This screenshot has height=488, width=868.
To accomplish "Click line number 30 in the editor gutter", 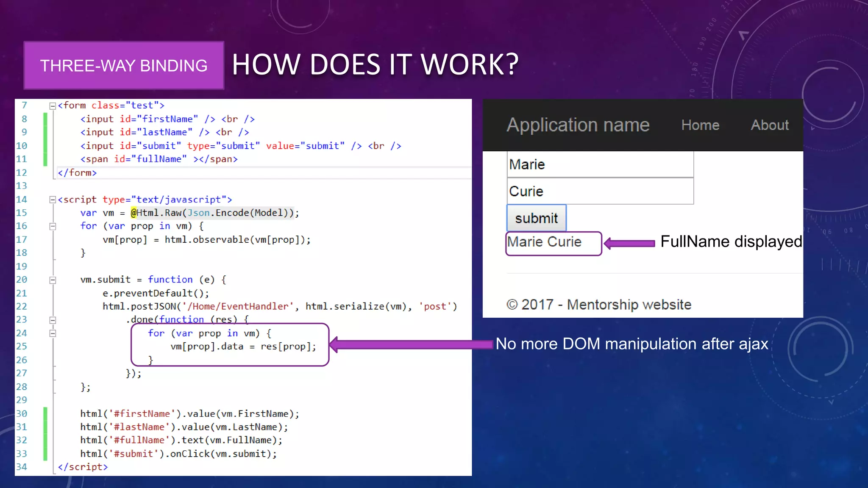I will (22, 414).
